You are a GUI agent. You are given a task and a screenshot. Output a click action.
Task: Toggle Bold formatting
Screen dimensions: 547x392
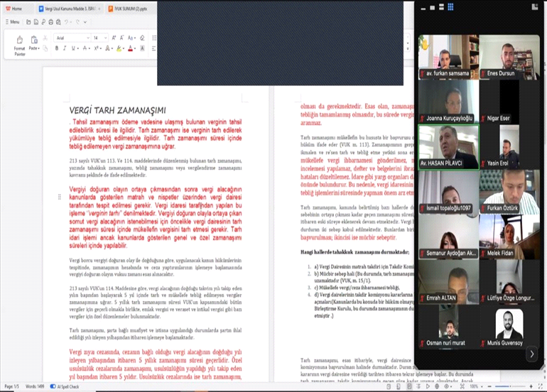[57, 48]
